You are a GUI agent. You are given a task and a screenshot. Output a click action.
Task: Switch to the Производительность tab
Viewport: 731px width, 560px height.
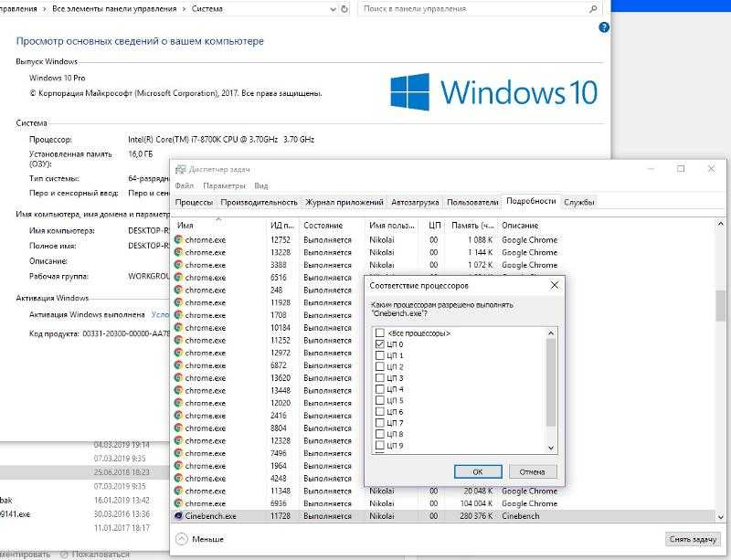[259, 202]
